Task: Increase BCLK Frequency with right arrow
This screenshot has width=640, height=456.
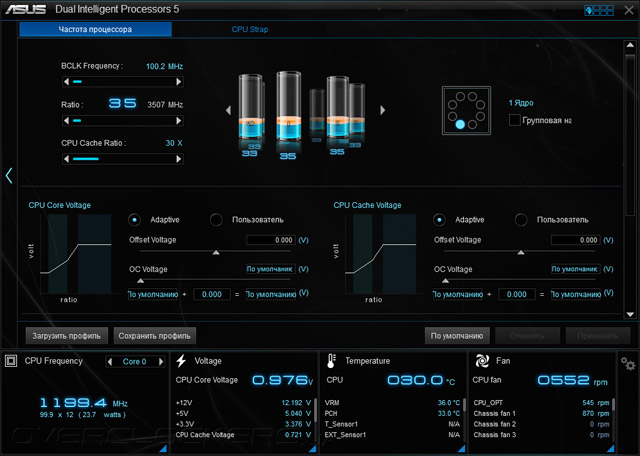Action: tap(178, 82)
